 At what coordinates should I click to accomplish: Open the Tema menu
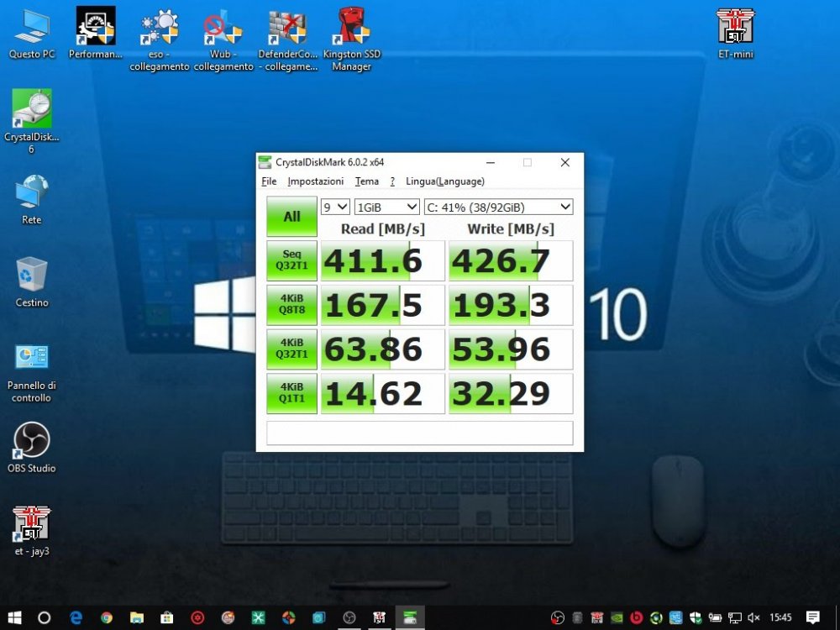pos(367,181)
